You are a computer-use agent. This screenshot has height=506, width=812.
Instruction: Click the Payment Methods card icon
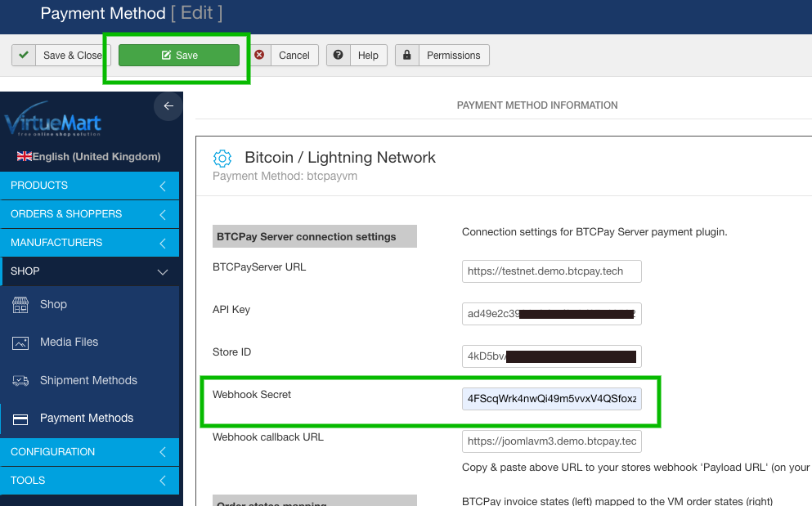tap(22, 418)
